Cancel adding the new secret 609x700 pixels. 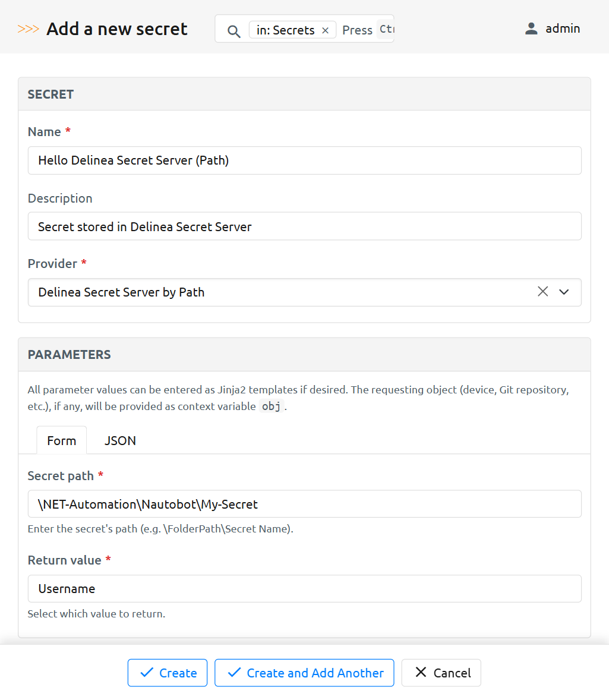(441, 673)
